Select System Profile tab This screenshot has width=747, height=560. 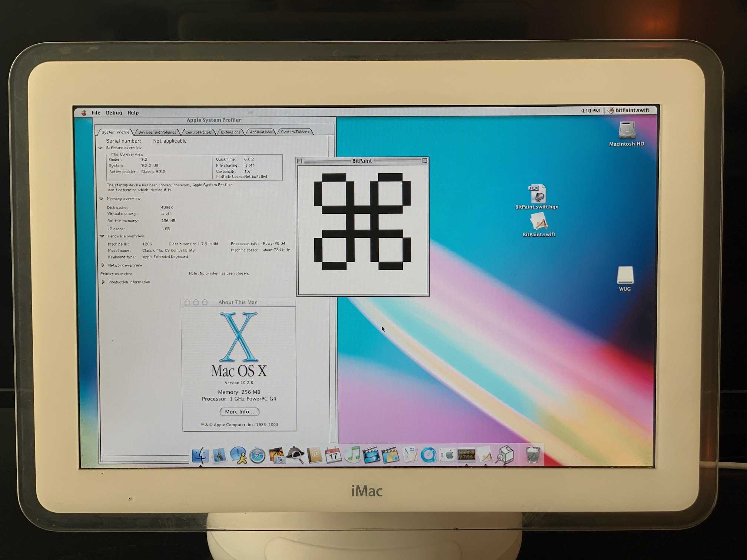115,132
